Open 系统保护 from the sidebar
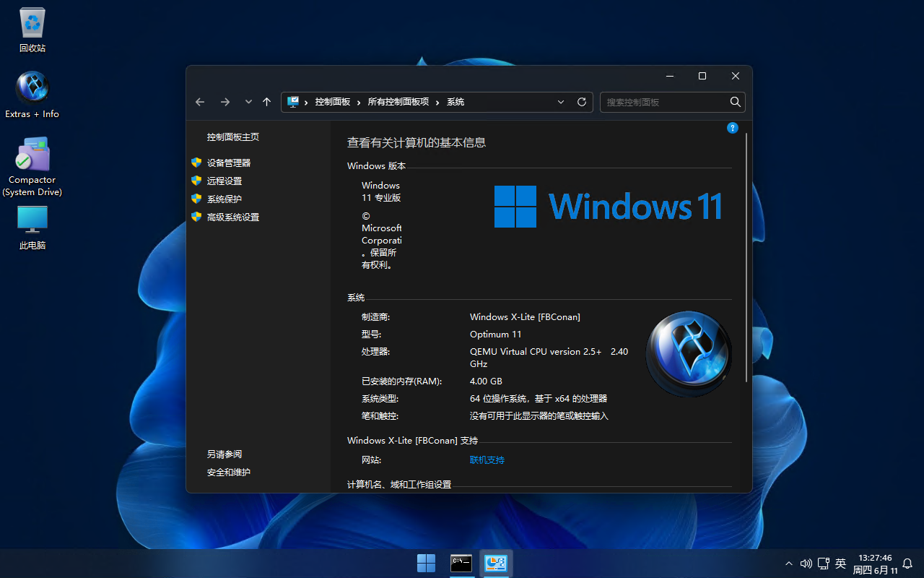Screen dimensions: 924x578 pyautogui.click(x=225, y=199)
